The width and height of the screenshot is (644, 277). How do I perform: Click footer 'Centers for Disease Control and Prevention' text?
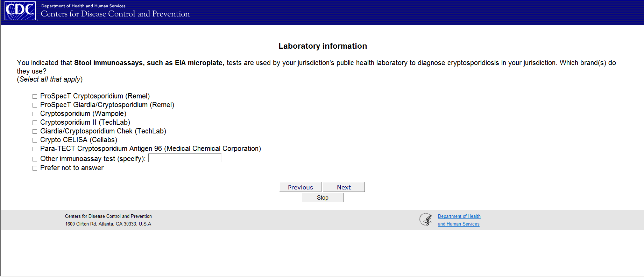point(108,216)
